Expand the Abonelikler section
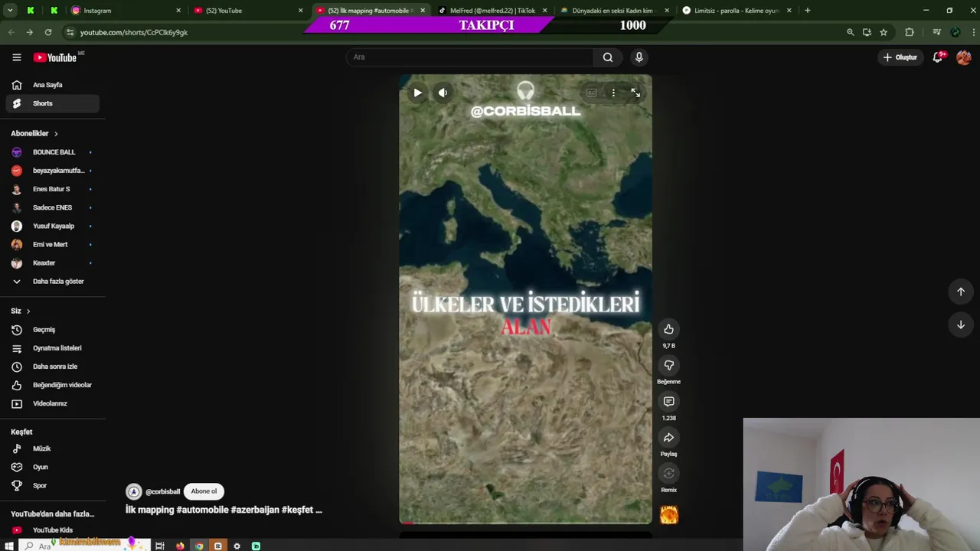This screenshot has height=551, width=980. (34, 133)
